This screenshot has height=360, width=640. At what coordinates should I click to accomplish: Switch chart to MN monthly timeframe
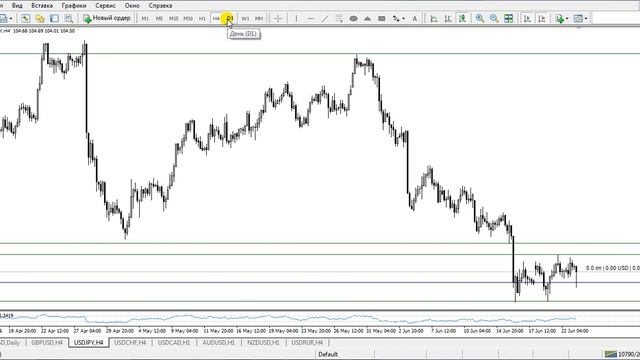[259, 18]
